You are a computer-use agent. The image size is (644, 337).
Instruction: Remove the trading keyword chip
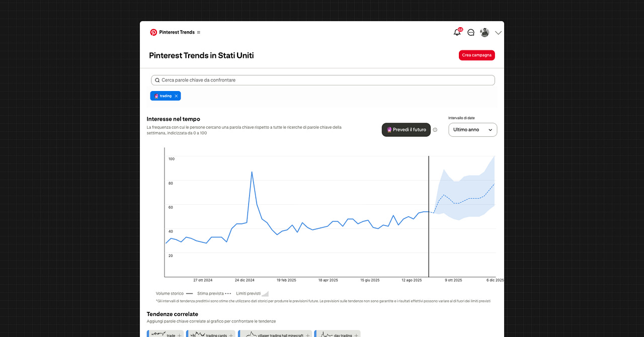coord(176,96)
